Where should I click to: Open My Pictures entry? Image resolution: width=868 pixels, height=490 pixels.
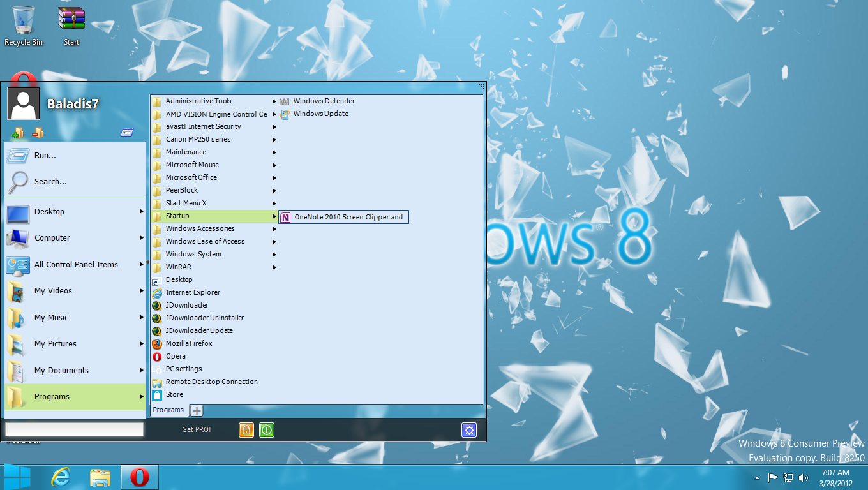75,344
